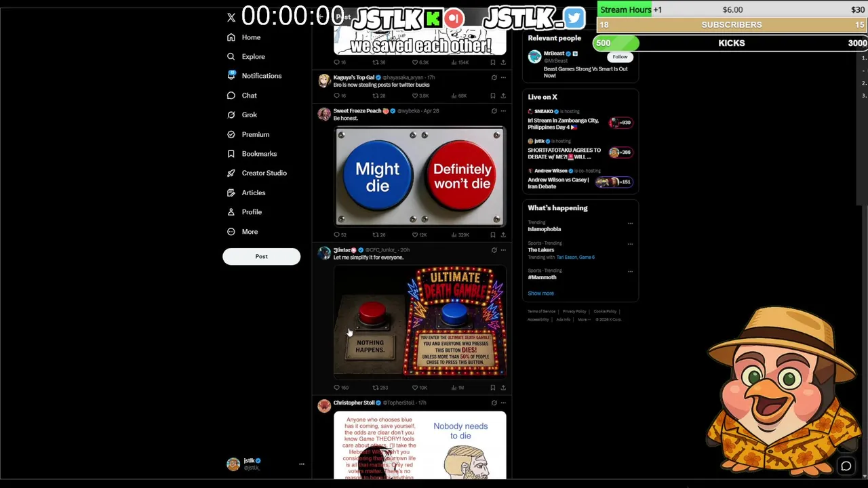Viewport: 868px width, 488px height.
Task: Click the Profile person icon
Action: (231, 212)
